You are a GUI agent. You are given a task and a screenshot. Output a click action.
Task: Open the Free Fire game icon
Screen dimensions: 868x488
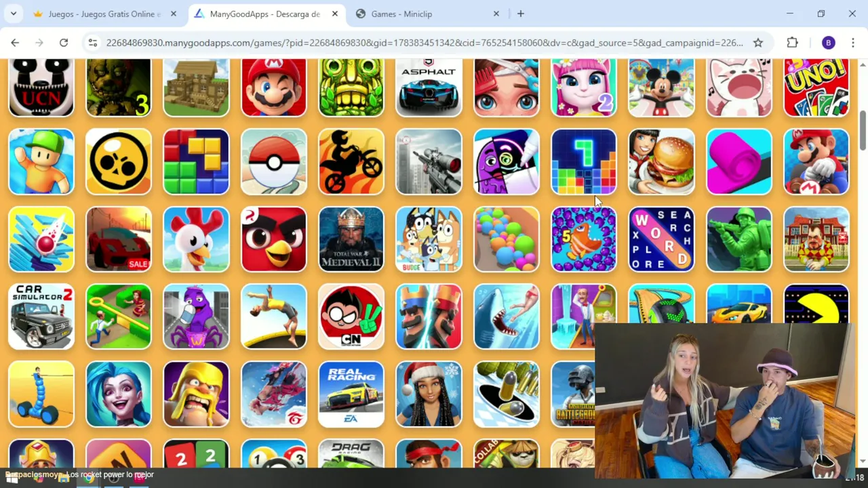pyautogui.click(x=274, y=394)
